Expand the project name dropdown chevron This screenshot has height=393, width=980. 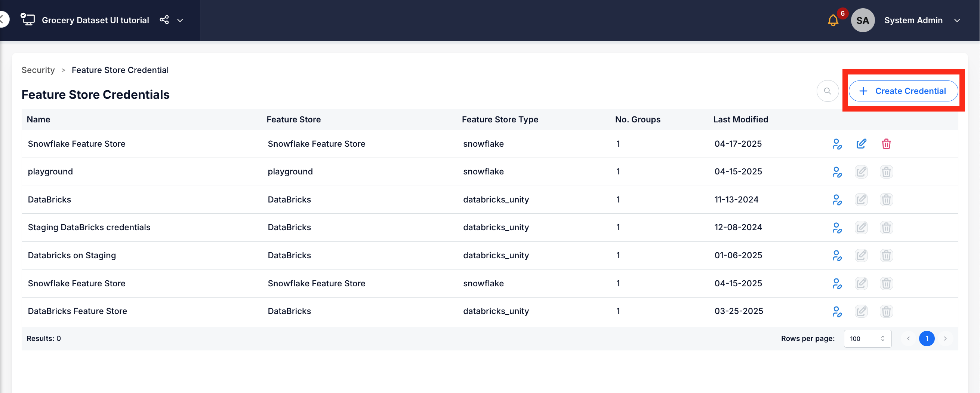pos(180,21)
